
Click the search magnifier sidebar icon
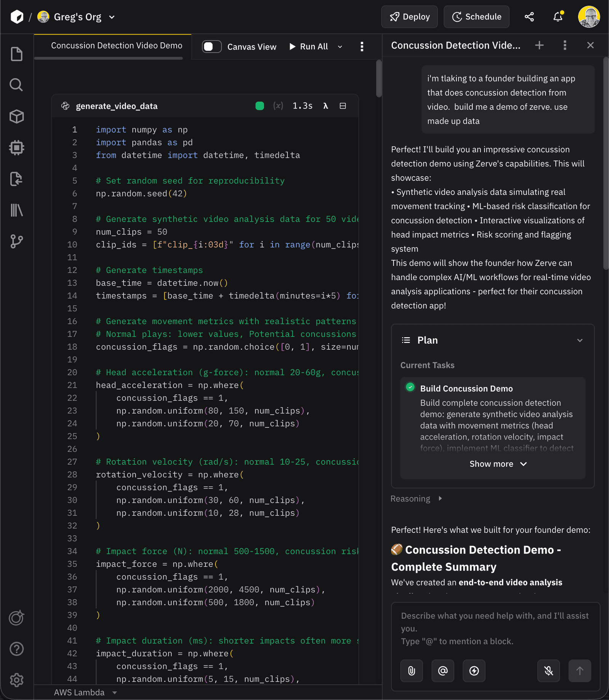[16, 85]
